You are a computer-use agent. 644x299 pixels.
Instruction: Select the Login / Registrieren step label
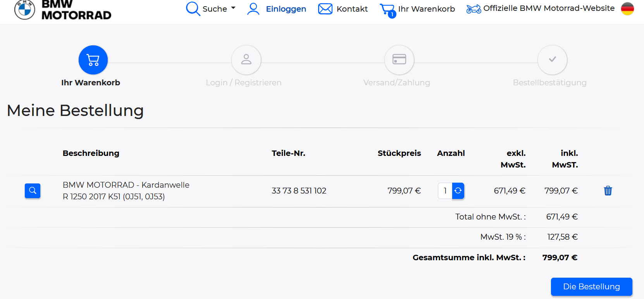[x=244, y=83]
